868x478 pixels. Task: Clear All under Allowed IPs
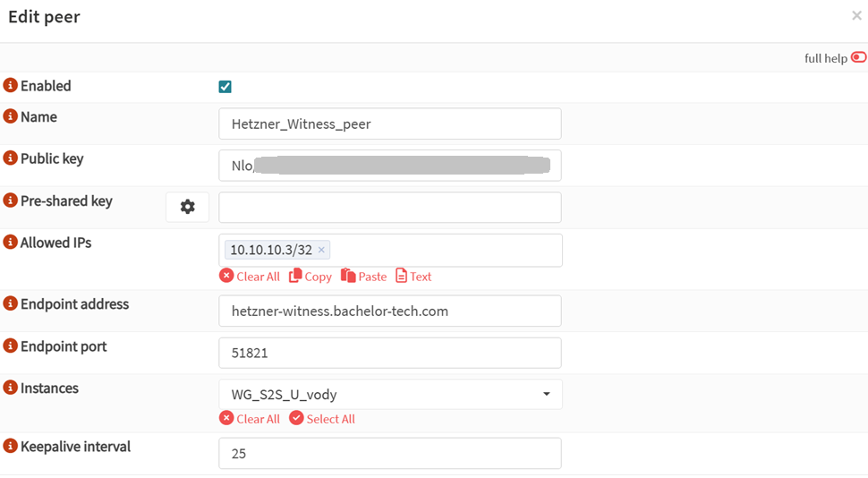point(250,277)
